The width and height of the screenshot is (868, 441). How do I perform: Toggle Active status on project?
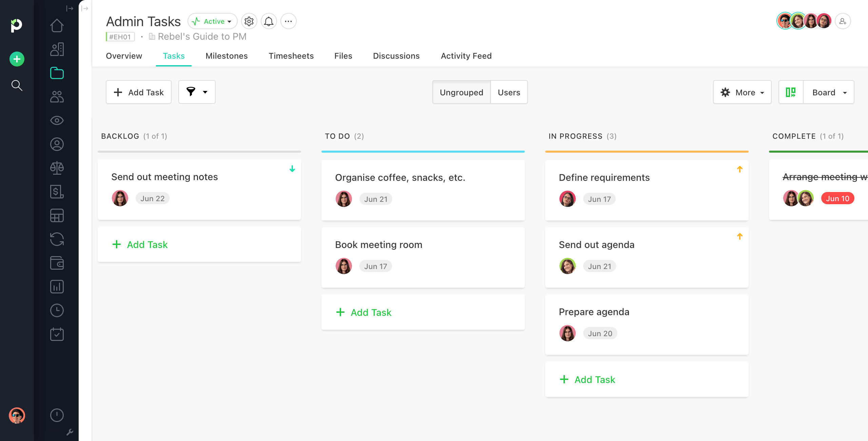pyautogui.click(x=212, y=21)
